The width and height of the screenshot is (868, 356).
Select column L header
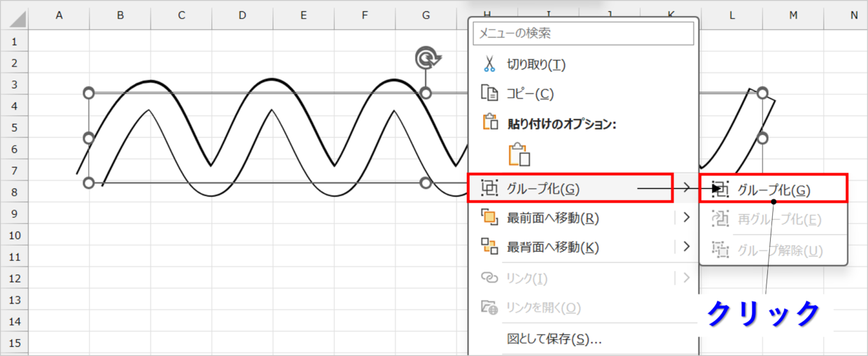tap(731, 15)
